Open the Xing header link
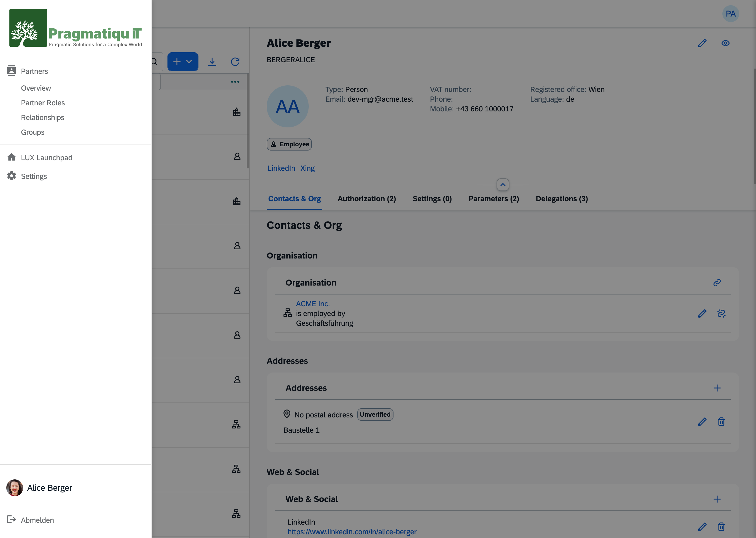756x538 pixels. coord(307,168)
